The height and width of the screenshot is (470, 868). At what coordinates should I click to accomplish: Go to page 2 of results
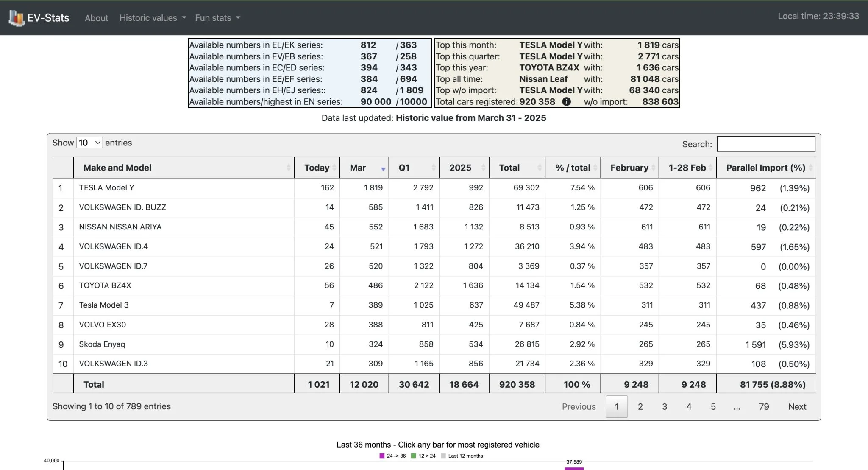pos(640,406)
